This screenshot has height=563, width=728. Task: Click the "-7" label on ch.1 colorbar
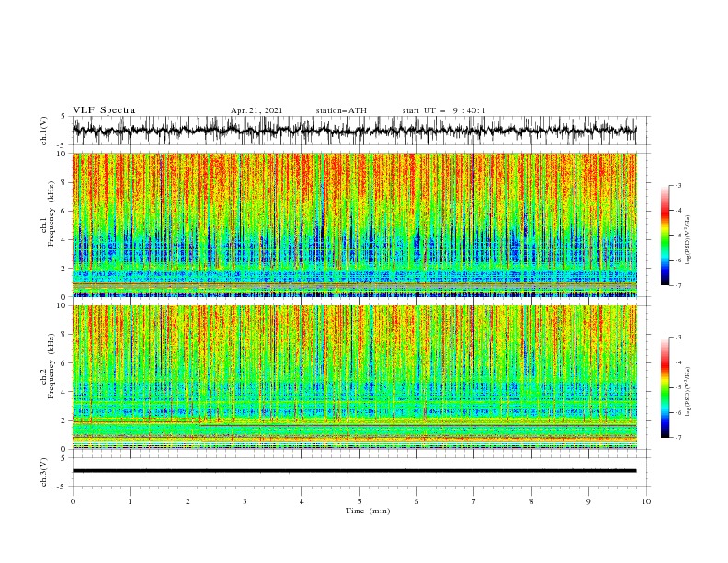(x=678, y=285)
